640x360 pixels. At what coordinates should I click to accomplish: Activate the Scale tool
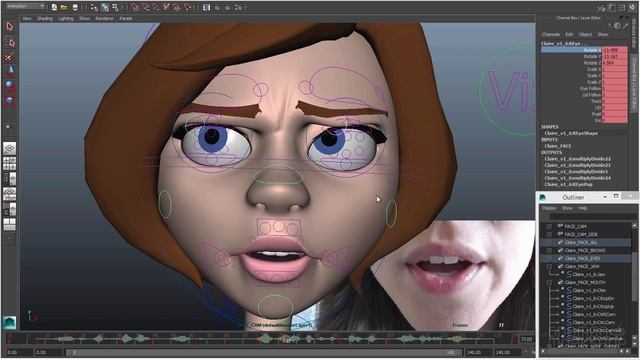pyautogui.click(x=10, y=100)
